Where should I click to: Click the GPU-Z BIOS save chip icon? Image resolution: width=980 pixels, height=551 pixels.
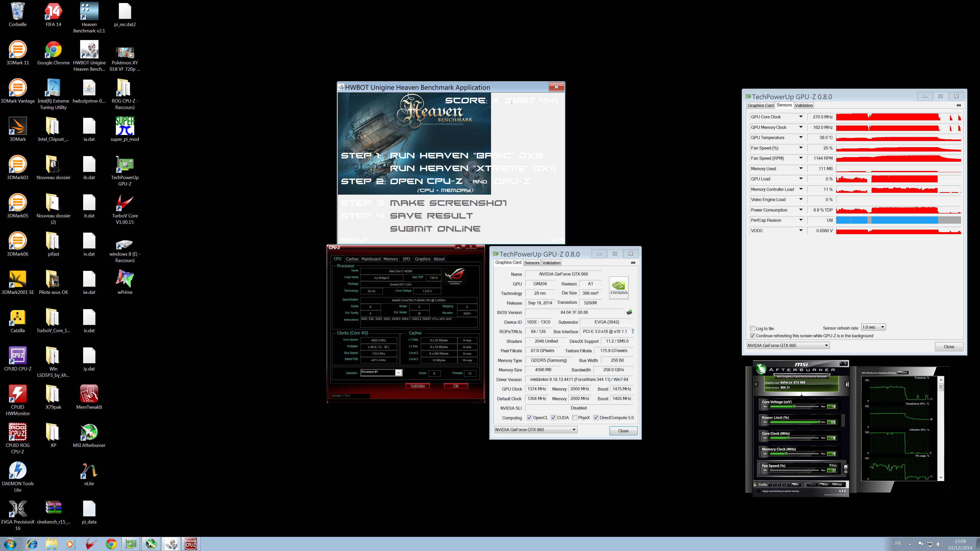click(x=629, y=312)
